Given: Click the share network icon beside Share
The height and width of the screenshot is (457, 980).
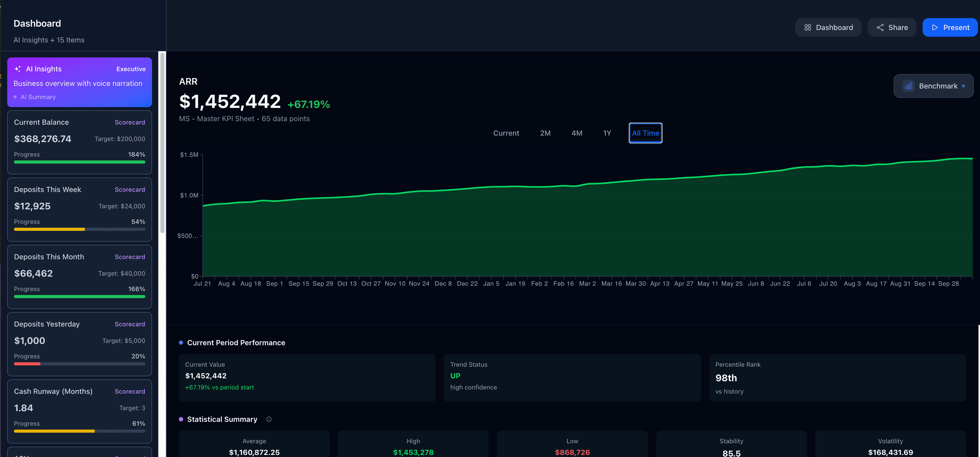Looking at the screenshot, I should 880,27.
